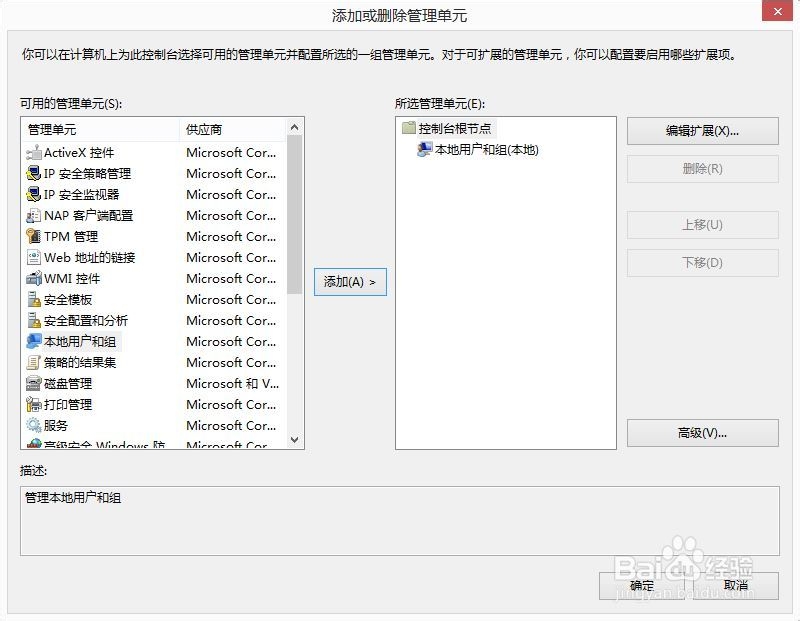Click vendor cell of 磁盘管理 row
Image resolution: width=800 pixels, height=621 pixels.
pyautogui.click(x=233, y=383)
